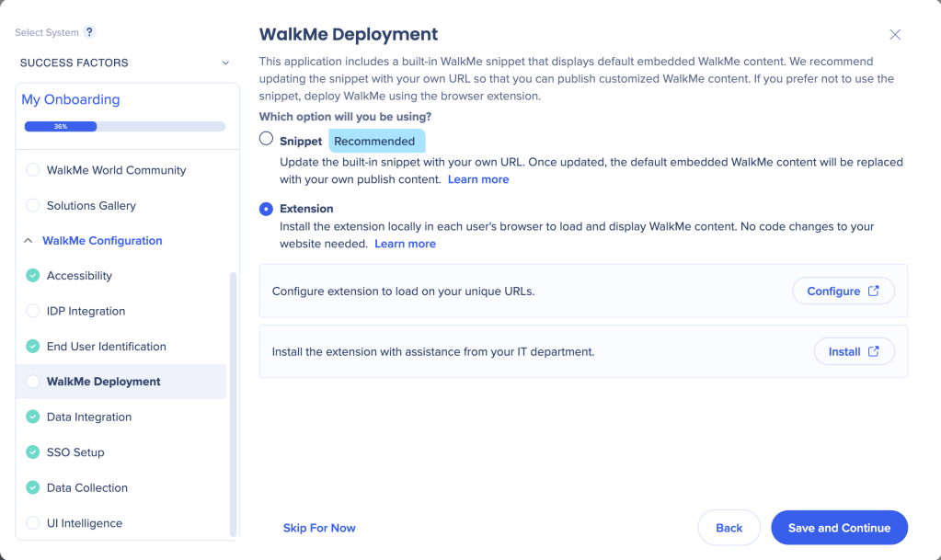Click the empty status circle beside IDP Integration
Viewport: 941px width, 560px height.
coord(33,312)
